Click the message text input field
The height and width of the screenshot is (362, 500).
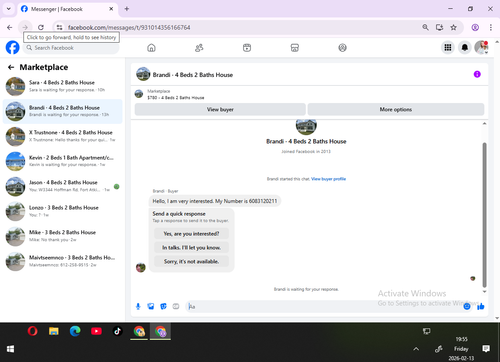pos(323,306)
